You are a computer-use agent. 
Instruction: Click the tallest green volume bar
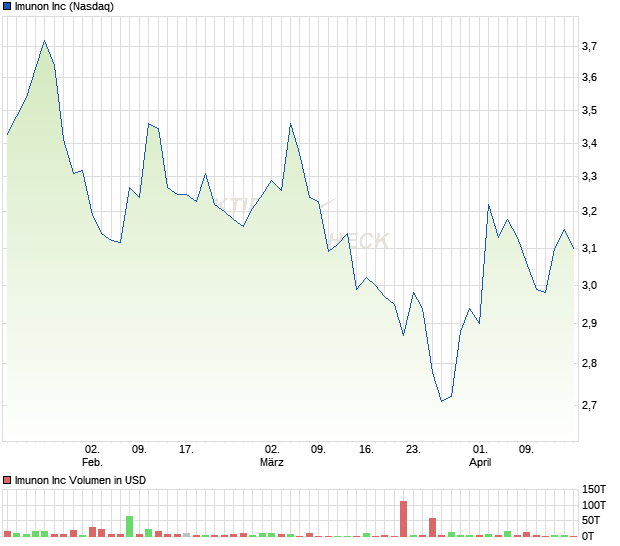[x=129, y=526]
